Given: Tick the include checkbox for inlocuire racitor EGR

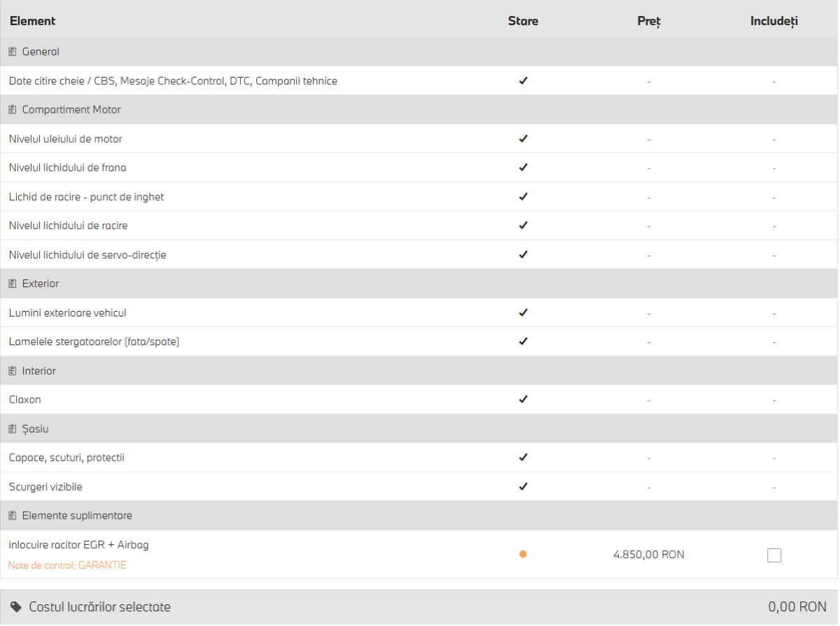Looking at the screenshot, I should (x=774, y=555).
